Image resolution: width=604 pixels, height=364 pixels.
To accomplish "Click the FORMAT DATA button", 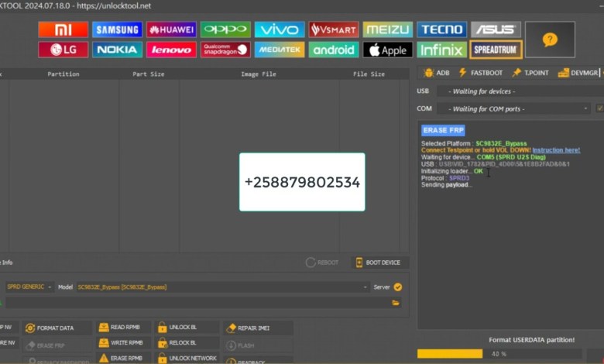I will 57,328.
